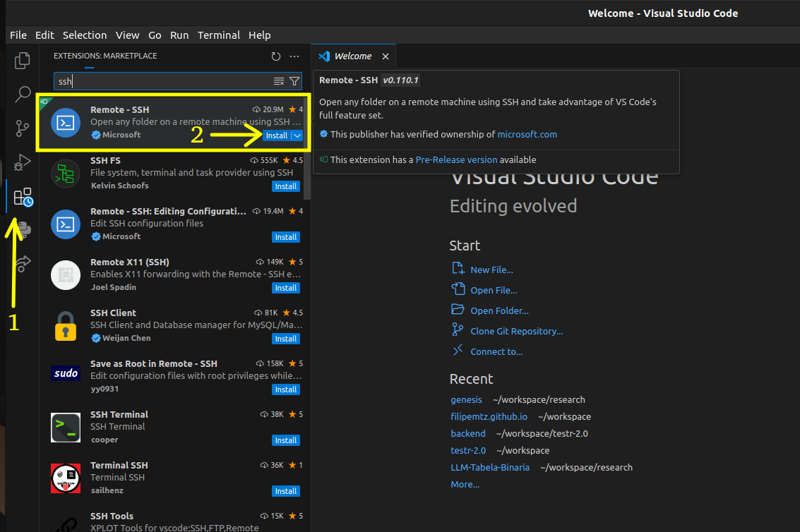Open the Terminal menu

(x=218, y=35)
